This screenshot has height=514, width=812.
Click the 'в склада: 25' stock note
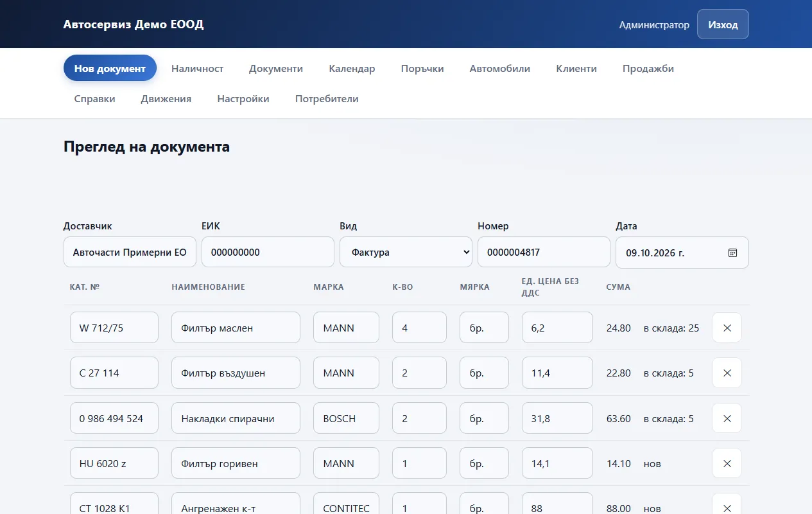[x=671, y=328]
